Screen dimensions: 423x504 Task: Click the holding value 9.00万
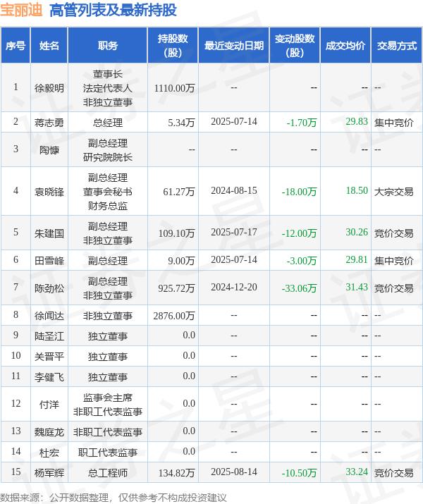point(181,261)
